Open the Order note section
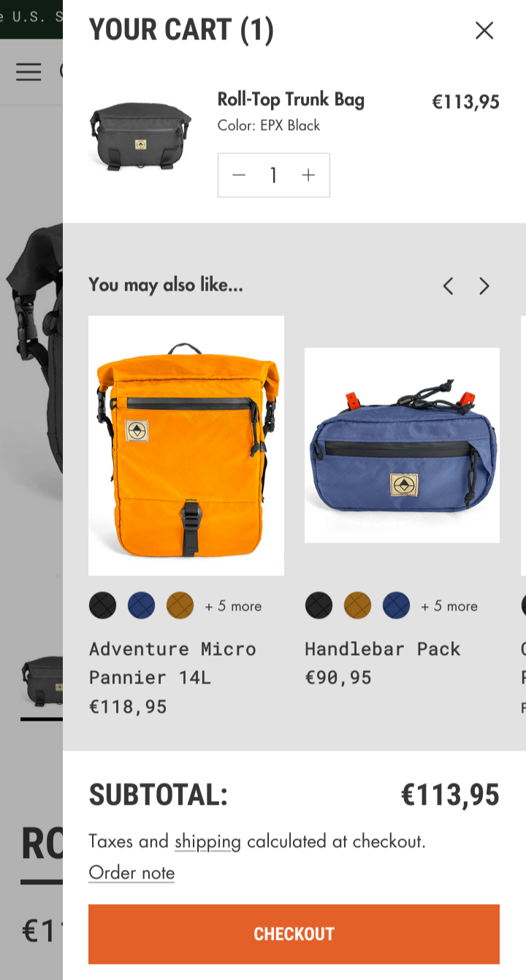 131,873
